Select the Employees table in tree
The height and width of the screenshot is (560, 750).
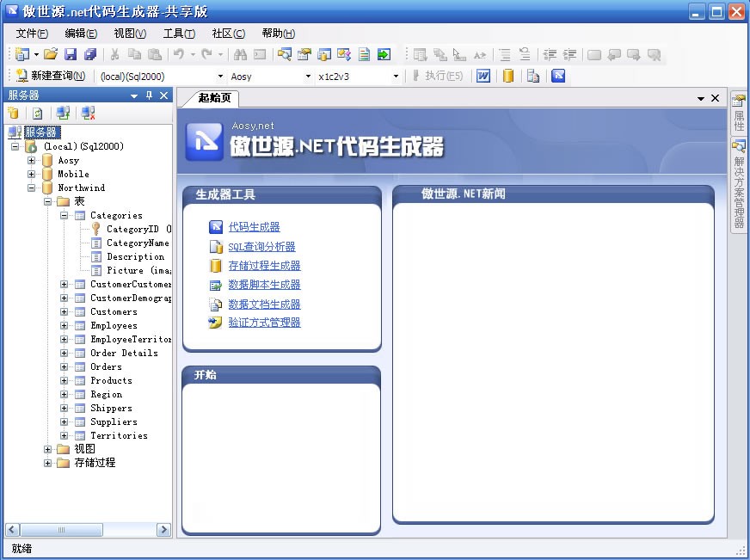[114, 326]
